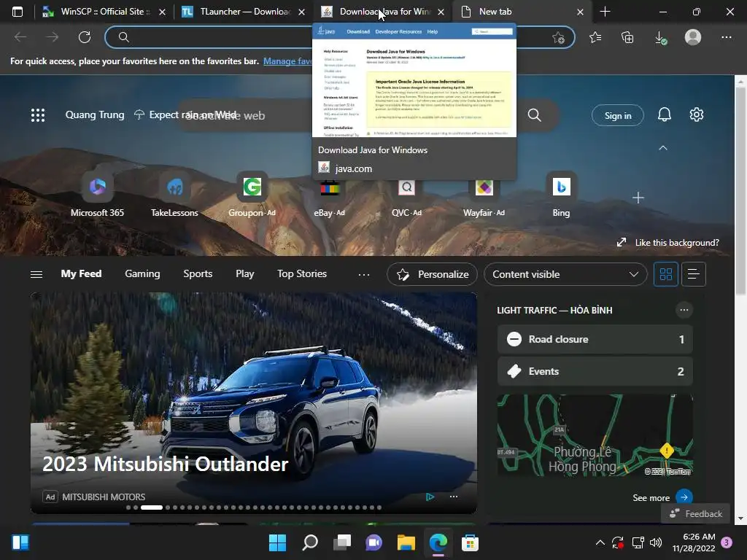Select the Gaming feed category
Viewport: 747px width, 560px height.
142,274
